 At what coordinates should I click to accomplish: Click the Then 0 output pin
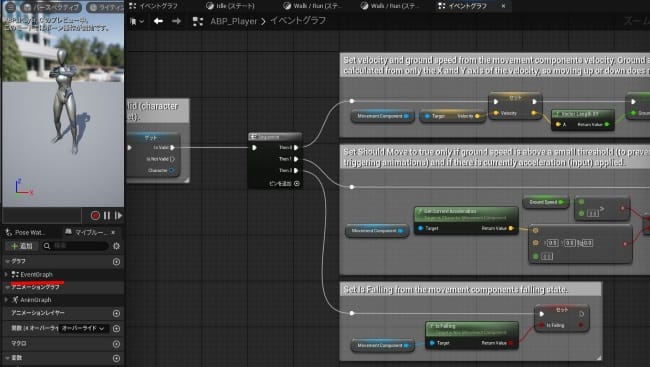(x=296, y=147)
